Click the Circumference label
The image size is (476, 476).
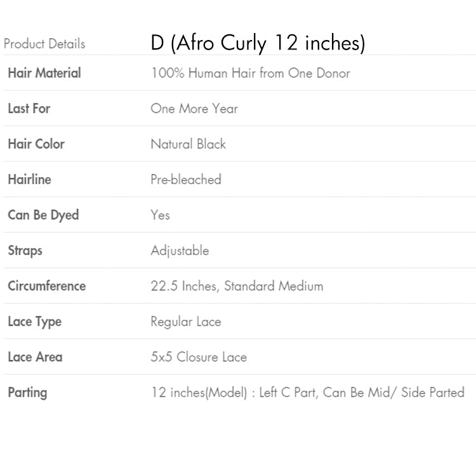tap(46, 286)
